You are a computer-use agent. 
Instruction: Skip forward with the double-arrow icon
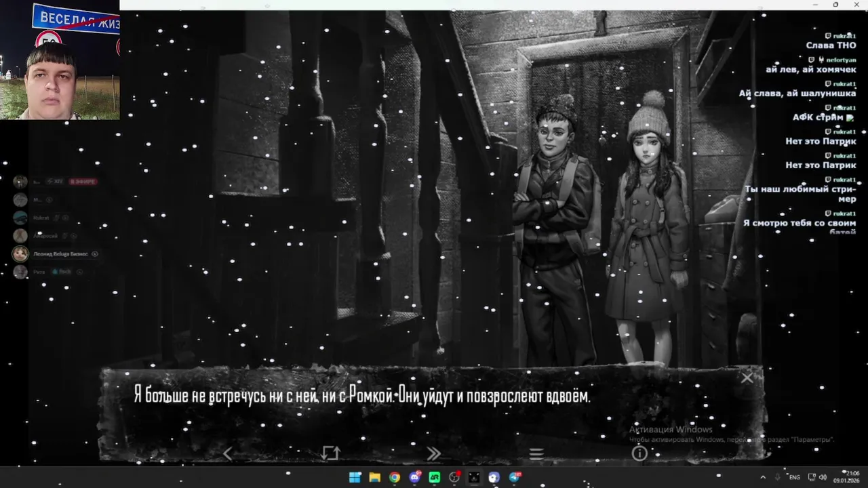433,453
